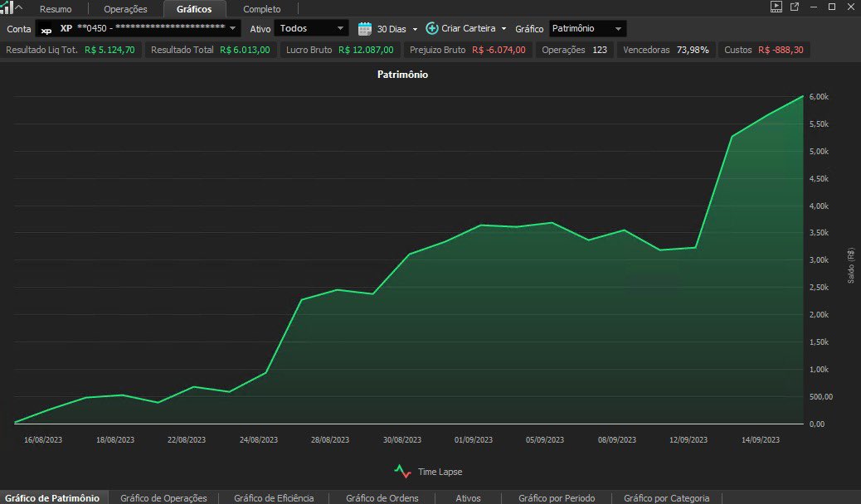Minimize the window
The width and height of the screenshot is (861, 504).
point(814,7)
